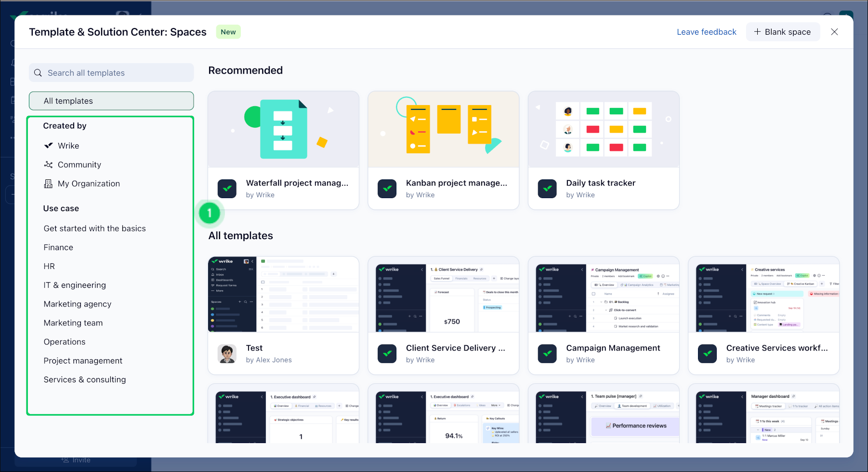
Task: Open the Kanban project management template card
Action: [443, 150]
